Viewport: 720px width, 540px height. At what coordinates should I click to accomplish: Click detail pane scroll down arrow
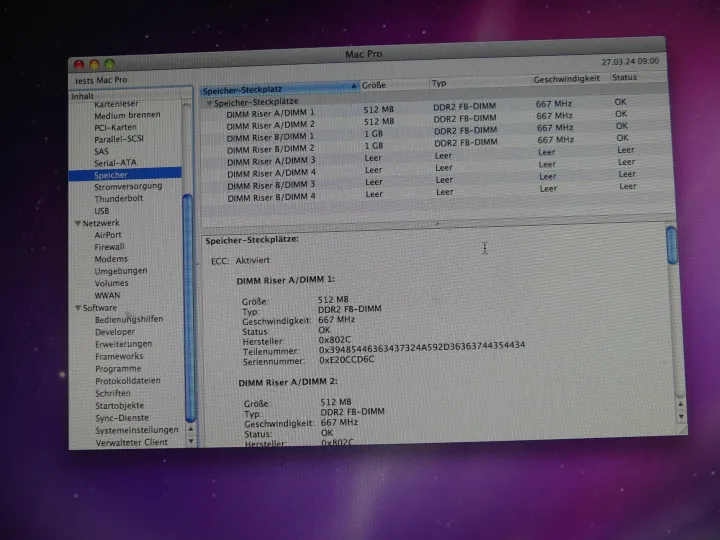pos(681,416)
